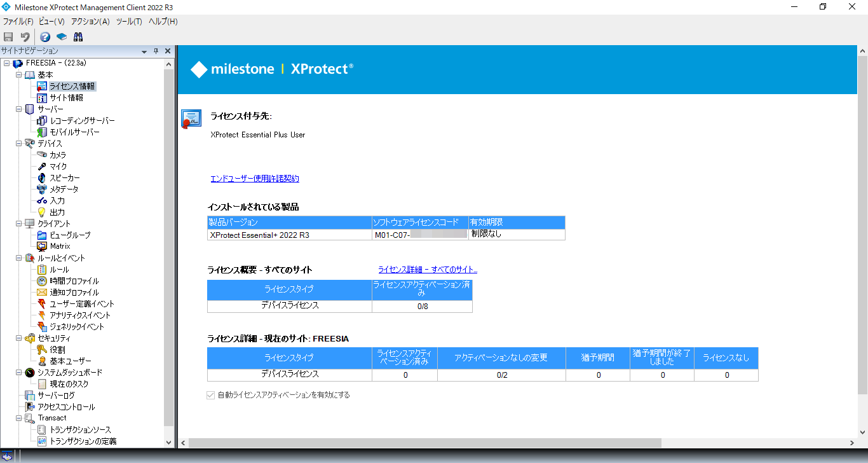This screenshot has height=463, width=868.
Task: Open サイト情報 node
Action: 66,97
